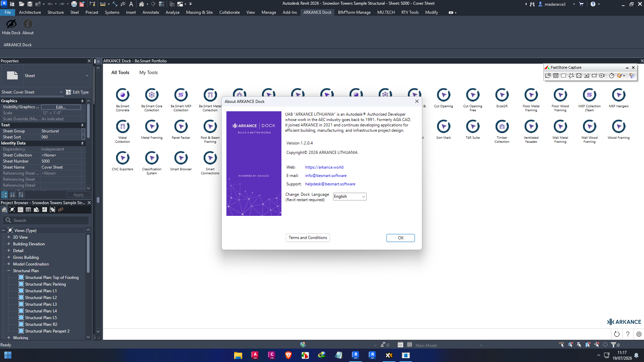Image resolution: width=644 pixels, height=362 pixels.
Task: Open the T4R Suite tool
Action: click(473, 129)
